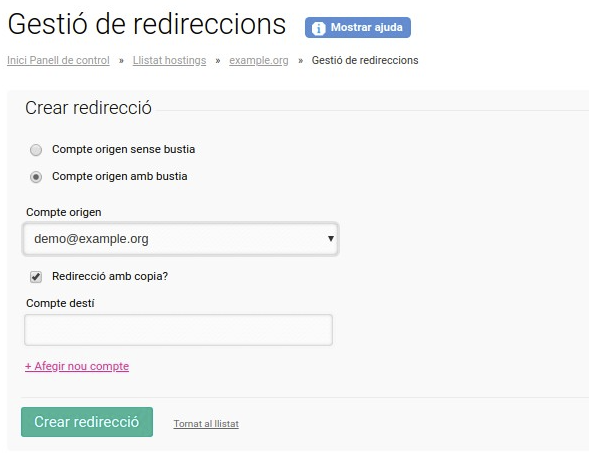Click the info icon in Mostrar ajuda
This screenshot has height=455, width=589.
click(318, 28)
